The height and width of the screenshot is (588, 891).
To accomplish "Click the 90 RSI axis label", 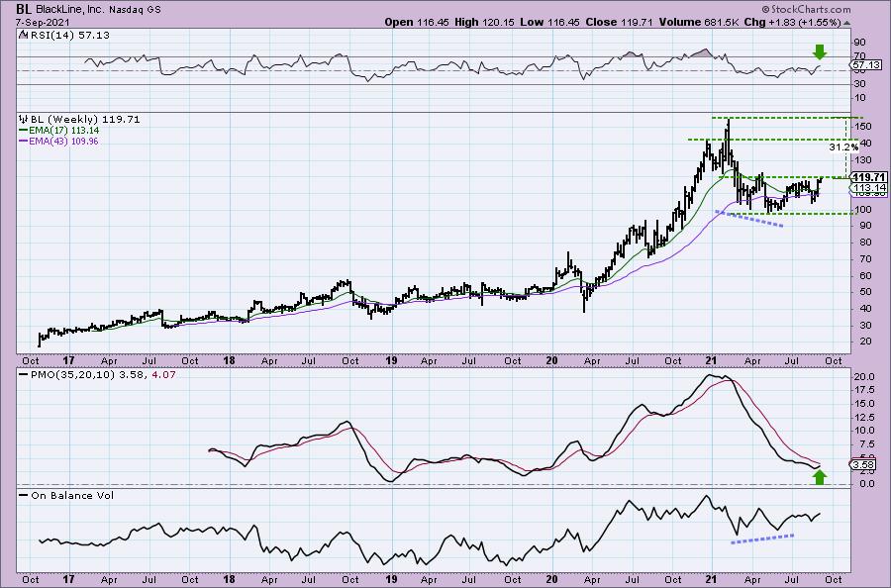I will tap(859, 43).
